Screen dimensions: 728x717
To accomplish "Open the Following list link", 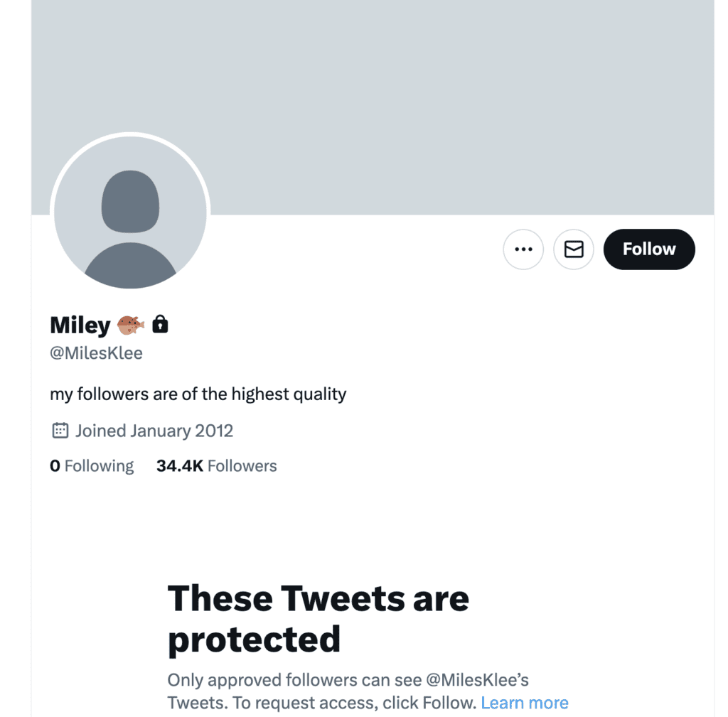I will [99, 466].
